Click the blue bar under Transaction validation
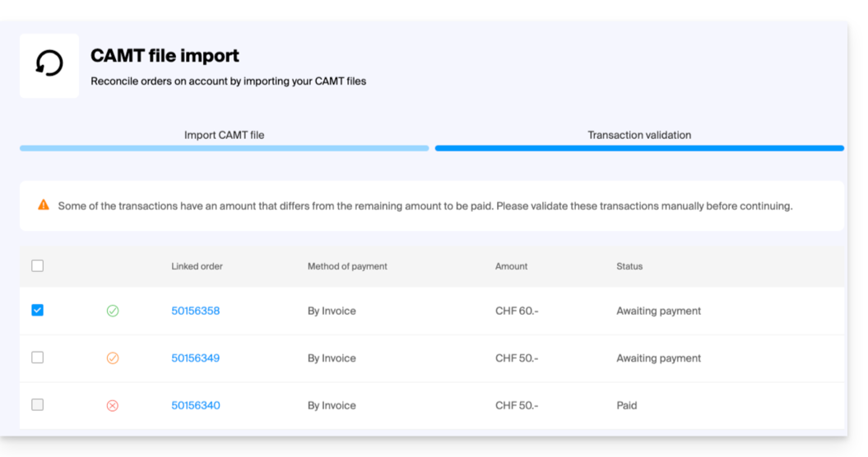The height and width of the screenshot is (457, 868). [638, 149]
